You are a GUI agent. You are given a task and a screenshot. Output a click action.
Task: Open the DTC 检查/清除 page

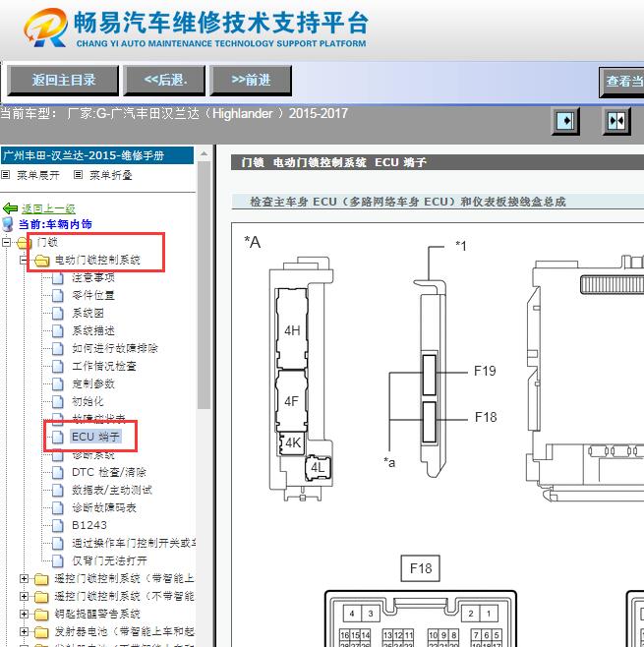[109, 472]
